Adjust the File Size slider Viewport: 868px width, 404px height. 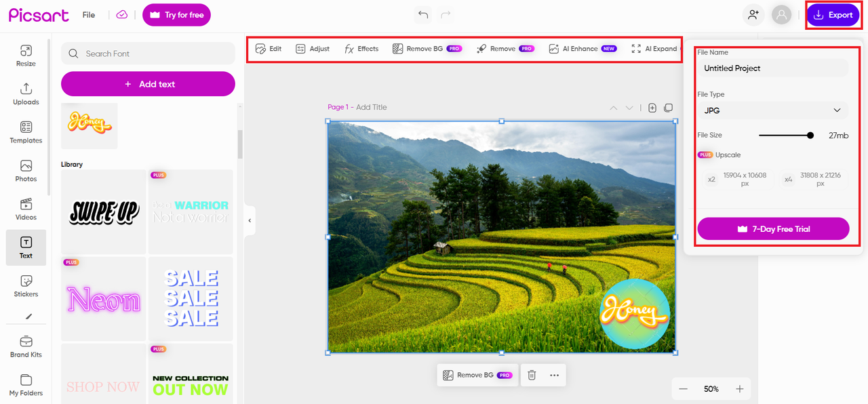(786, 136)
